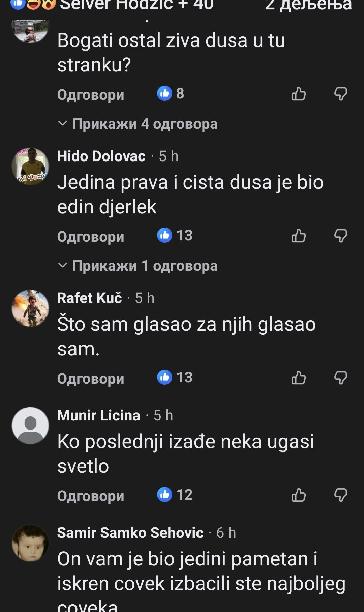Open Hido Dolovac's profile picture
The width and height of the screenshot is (364, 612).
[x=30, y=166]
